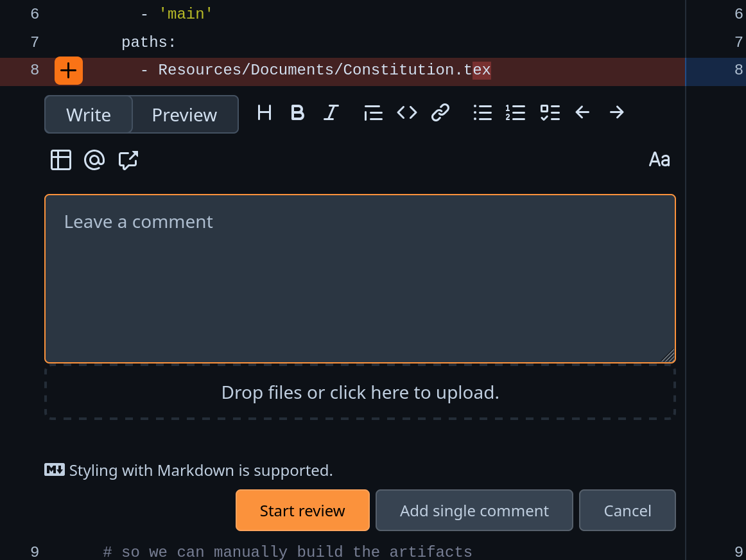The image size is (746, 560).
Task: Toggle bold text formatting
Action: 297,113
